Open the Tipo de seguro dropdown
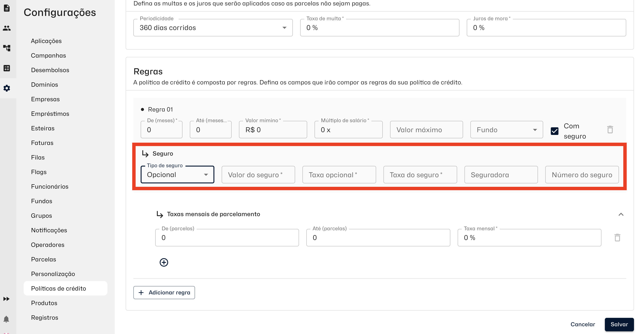Image resolution: width=644 pixels, height=334 pixels. tap(177, 175)
